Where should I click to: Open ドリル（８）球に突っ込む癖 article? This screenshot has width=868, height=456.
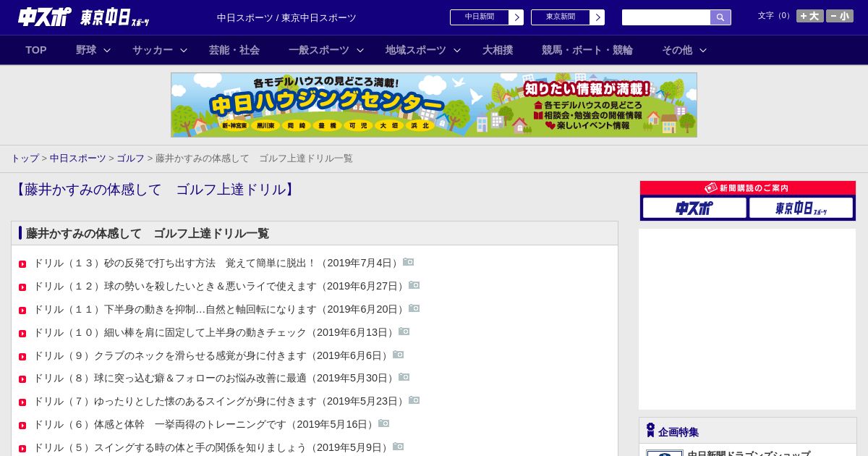(215, 378)
